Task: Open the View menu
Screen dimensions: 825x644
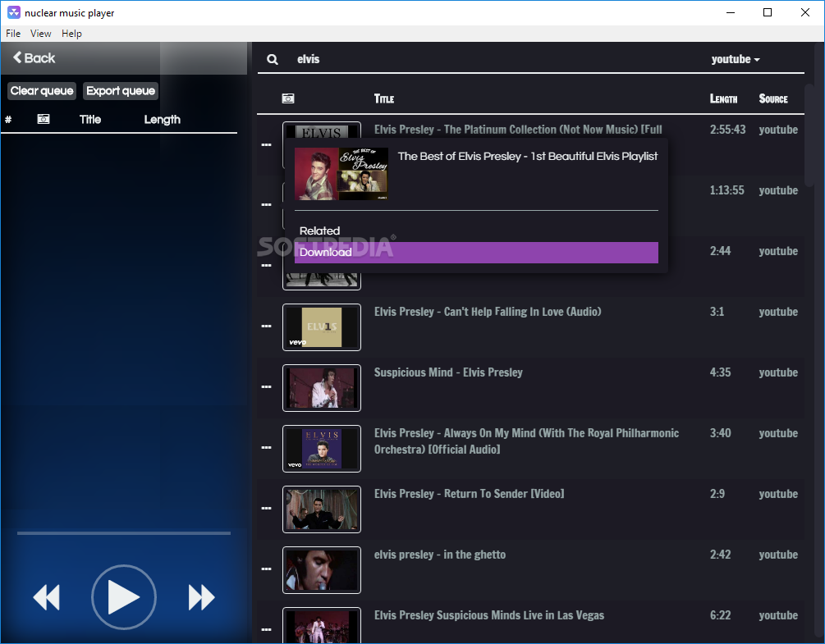Action: (x=40, y=34)
